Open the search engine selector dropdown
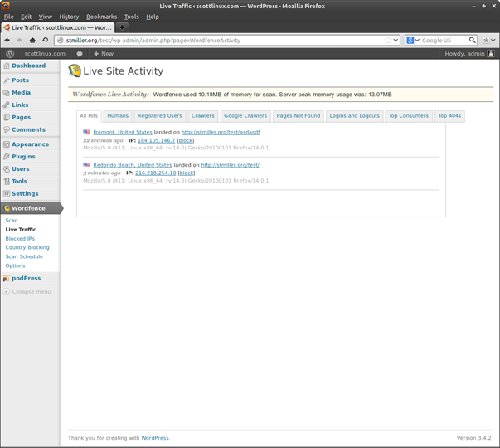The width and height of the screenshot is (500, 448). click(x=412, y=40)
